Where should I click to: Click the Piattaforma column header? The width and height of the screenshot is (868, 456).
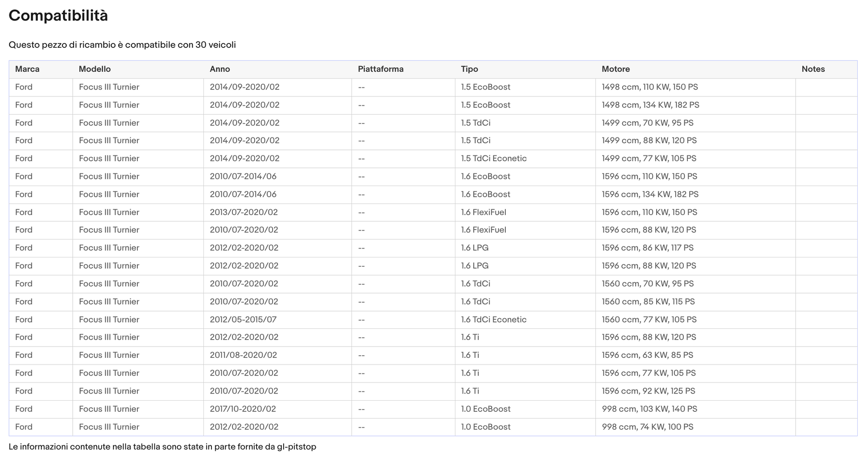[380, 69]
